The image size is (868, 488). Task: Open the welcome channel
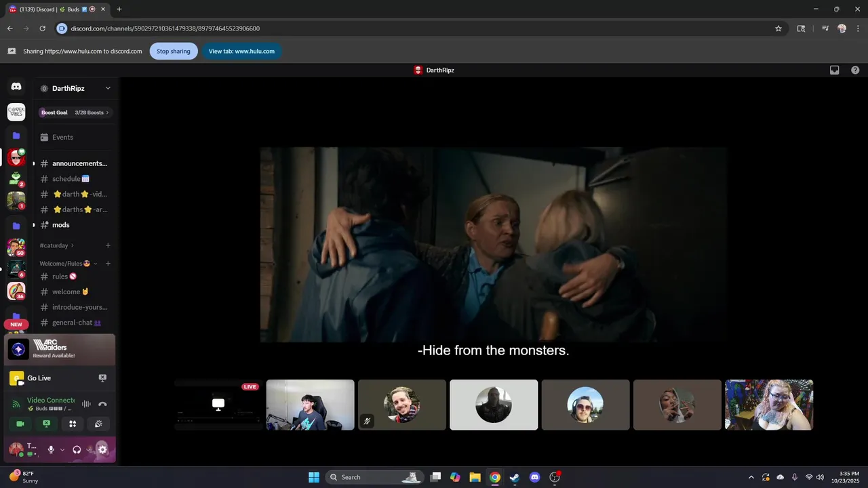point(75,292)
